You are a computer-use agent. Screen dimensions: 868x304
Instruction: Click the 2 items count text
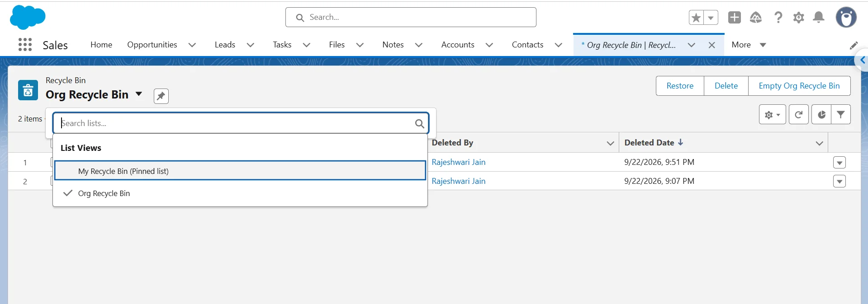30,119
